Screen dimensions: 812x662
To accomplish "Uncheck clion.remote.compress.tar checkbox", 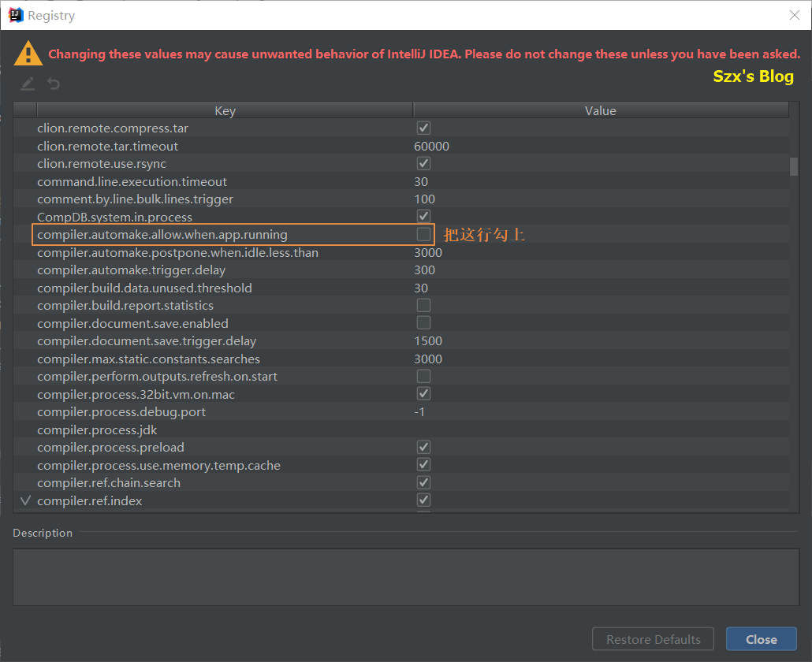I will (x=423, y=128).
